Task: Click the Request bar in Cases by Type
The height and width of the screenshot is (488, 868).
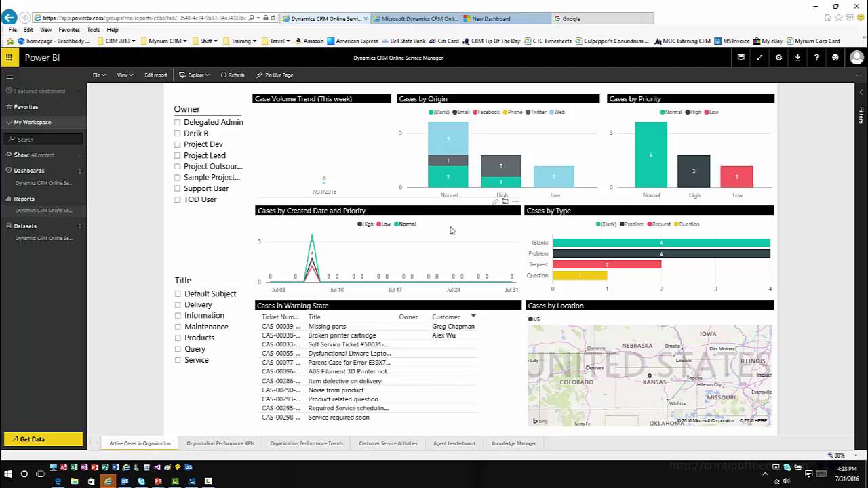Action: 607,264
